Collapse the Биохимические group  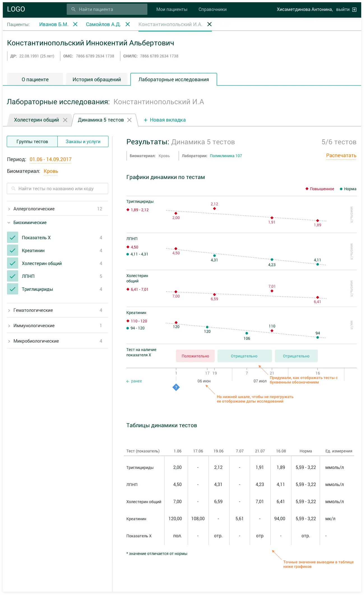57,222
